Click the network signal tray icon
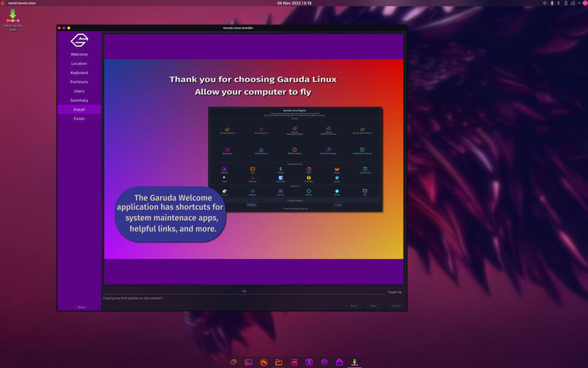 coord(573,3)
